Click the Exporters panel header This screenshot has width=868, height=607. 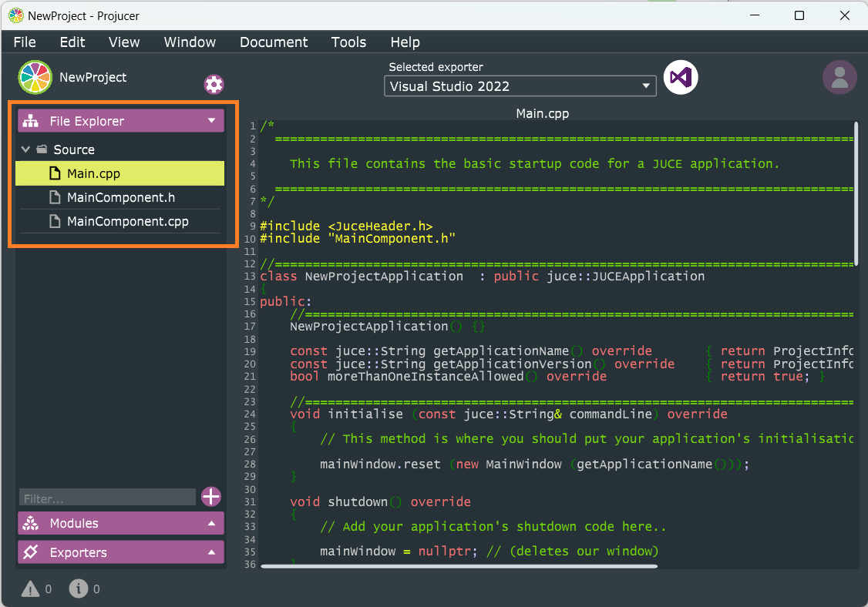pyautogui.click(x=121, y=552)
